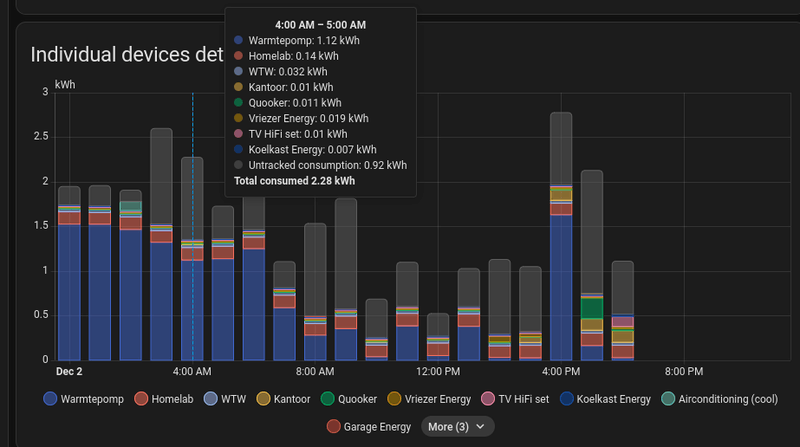This screenshot has width=800, height=447.
Task: Click the bar with large green Quooker segment
Action: (592, 265)
